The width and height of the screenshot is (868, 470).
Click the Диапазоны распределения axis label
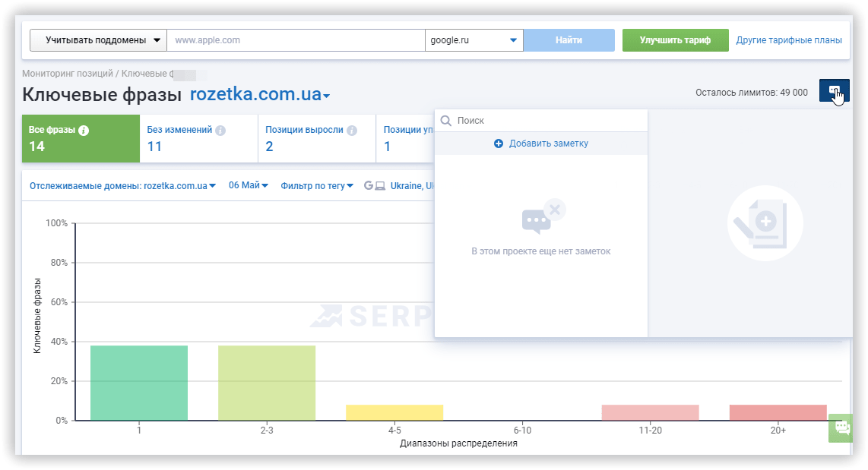point(458,443)
